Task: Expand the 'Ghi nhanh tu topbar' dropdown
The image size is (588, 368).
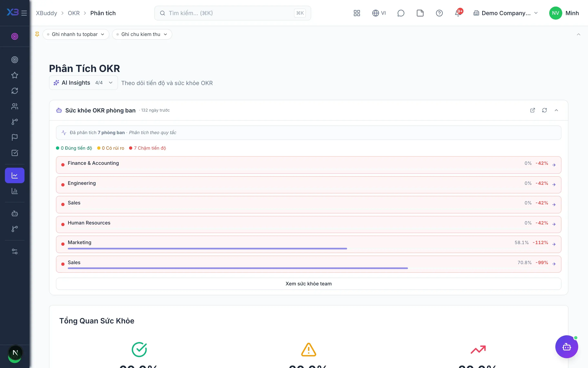Action: tap(76, 34)
